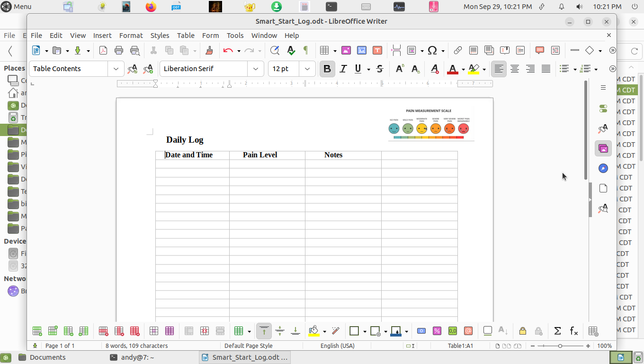Click the Insert Image toolbar icon
644x364 pixels.
click(346, 50)
